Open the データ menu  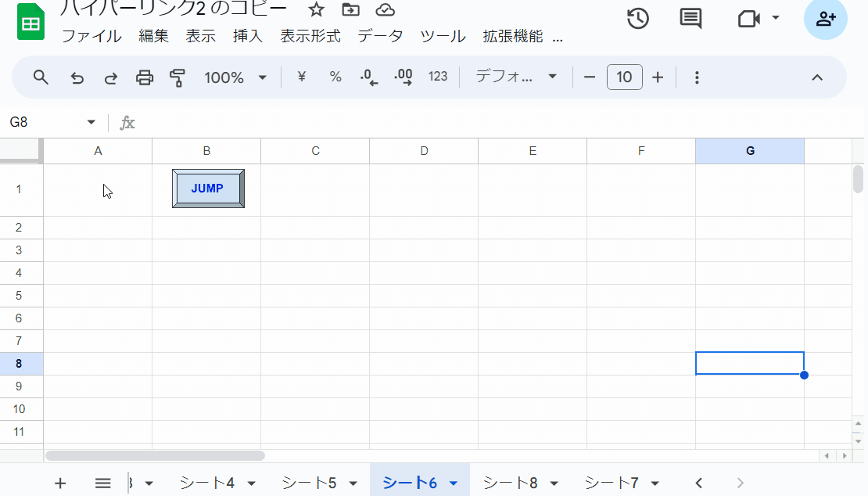(380, 37)
